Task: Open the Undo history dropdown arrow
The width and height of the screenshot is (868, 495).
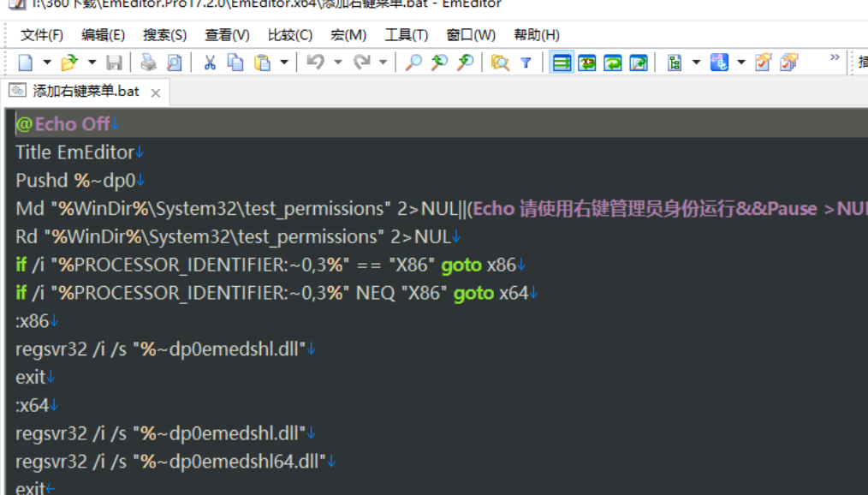Action: 337,63
